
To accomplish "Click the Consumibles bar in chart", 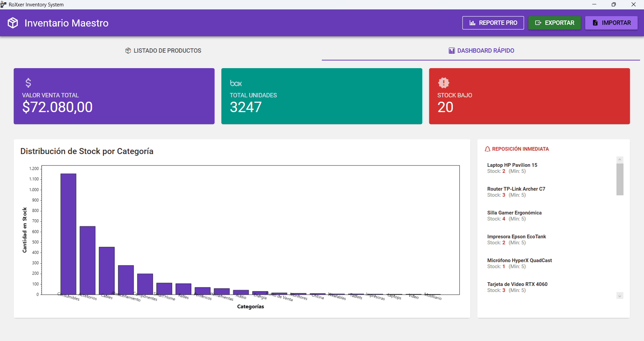I will coord(68,234).
